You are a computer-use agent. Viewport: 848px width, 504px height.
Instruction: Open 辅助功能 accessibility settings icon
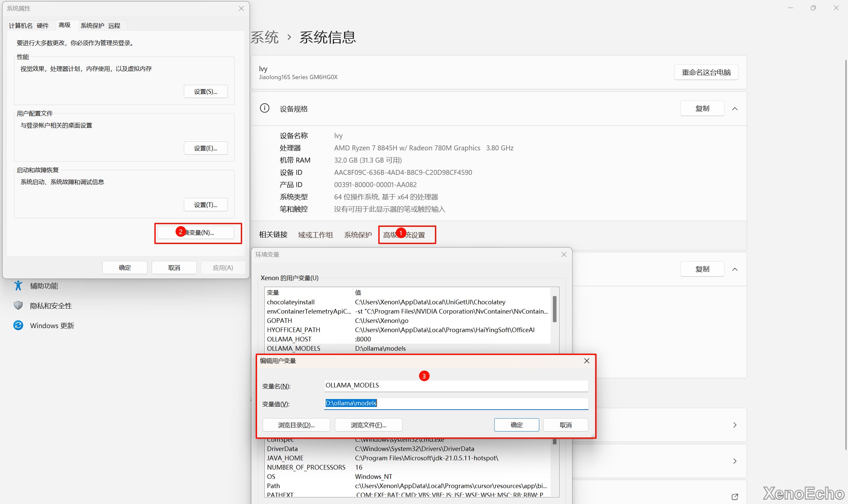coord(18,286)
